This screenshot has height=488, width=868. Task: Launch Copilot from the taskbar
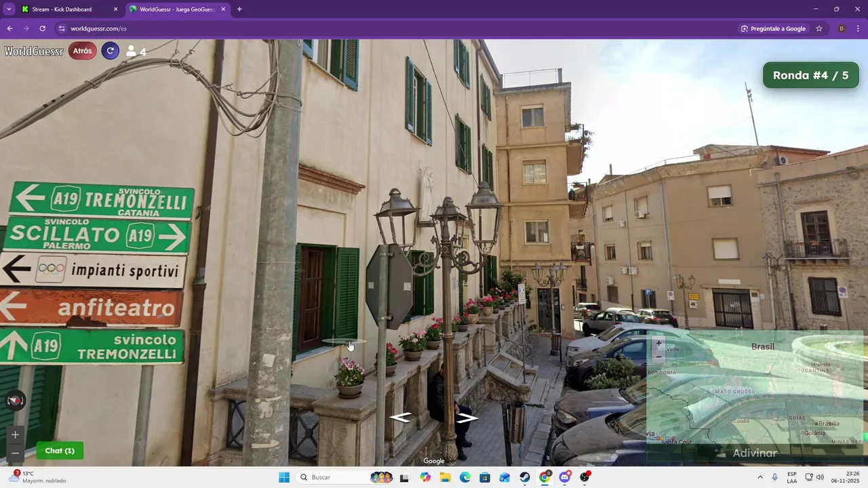(425, 477)
